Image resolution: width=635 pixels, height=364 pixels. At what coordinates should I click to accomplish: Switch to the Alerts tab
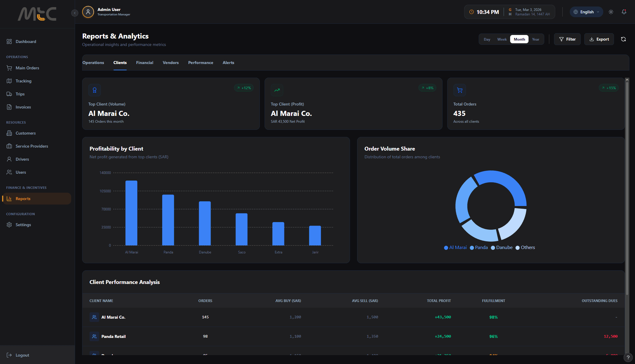(228, 63)
